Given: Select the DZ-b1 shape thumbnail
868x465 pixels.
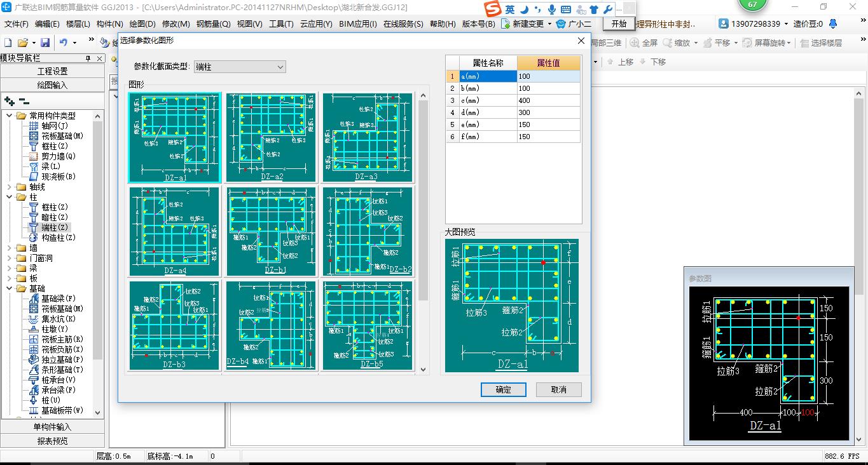Looking at the screenshot, I should coord(272,232).
